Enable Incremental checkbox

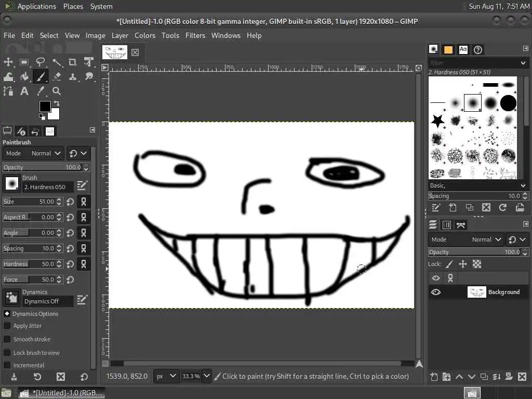(x=7, y=365)
